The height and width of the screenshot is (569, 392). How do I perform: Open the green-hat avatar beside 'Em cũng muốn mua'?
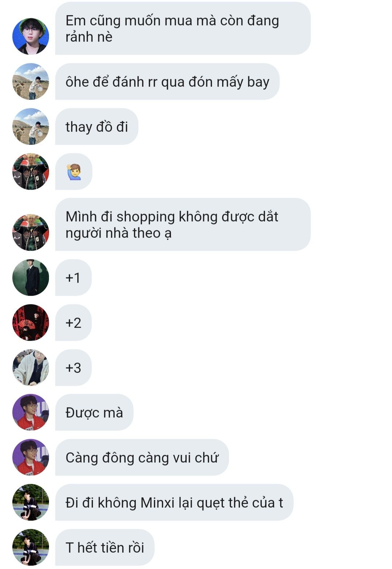[x=30, y=36]
